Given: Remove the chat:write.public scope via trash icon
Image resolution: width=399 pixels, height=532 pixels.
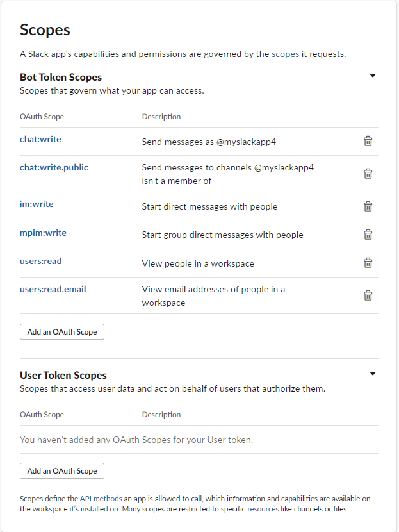Looking at the screenshot, I should click(368, 174).
